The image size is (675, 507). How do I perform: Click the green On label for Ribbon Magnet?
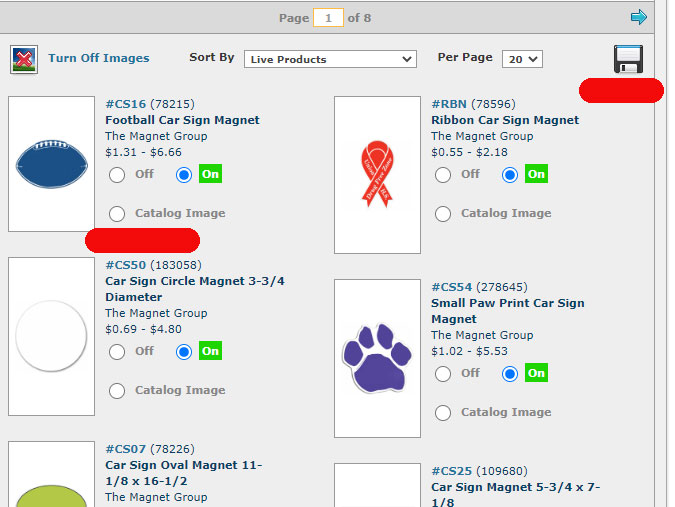tap(536, 174)
